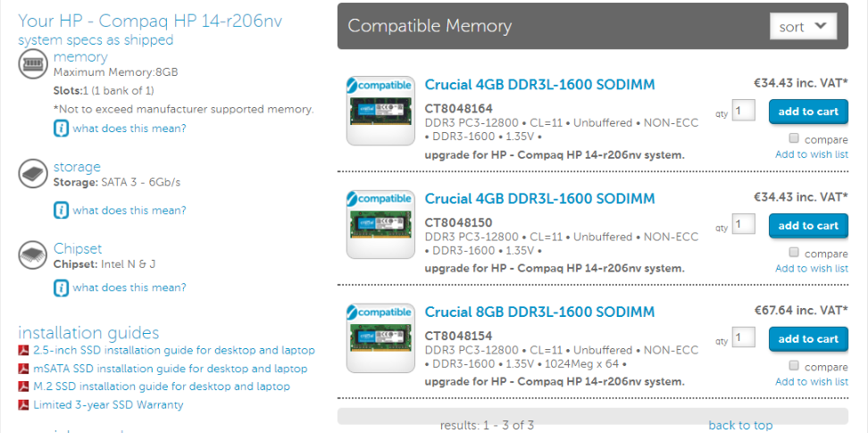Open the Crucial 8GB DDR3L-1600 SODIMM product link
The height and width of the screenshot is (433, 868).
(x=539, y=312)
